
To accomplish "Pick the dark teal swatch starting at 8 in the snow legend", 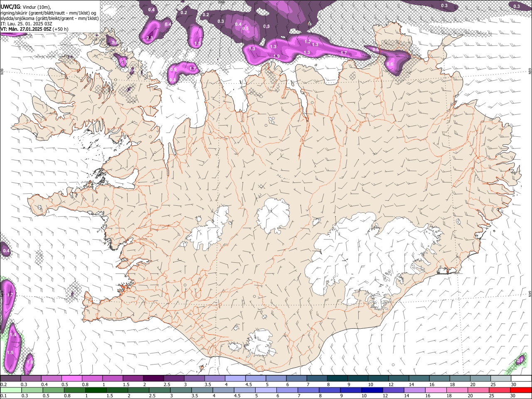I will pyautogui.click(x=337, y=379).
